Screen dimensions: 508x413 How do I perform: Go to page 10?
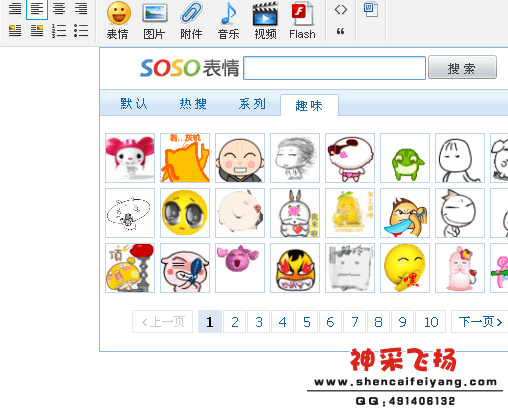(431, 322)
